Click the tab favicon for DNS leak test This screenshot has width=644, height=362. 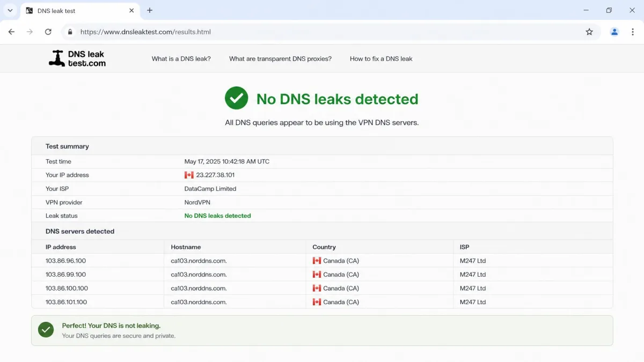[x=29, y=11]
